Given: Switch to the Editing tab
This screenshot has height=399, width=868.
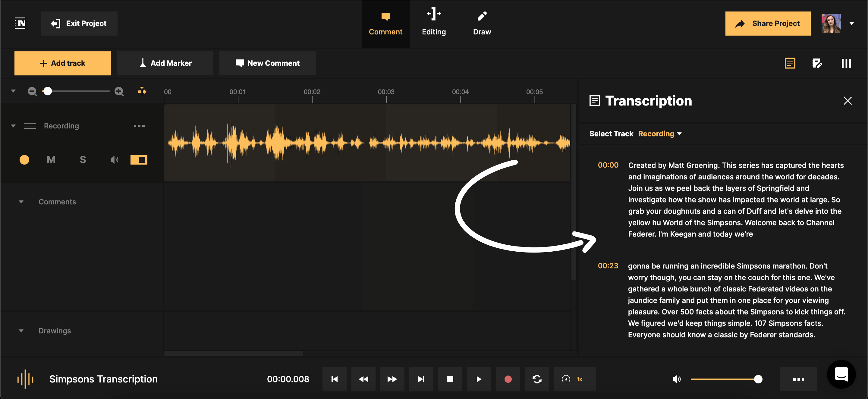Looking at the screenshot, I should (434, 23).
